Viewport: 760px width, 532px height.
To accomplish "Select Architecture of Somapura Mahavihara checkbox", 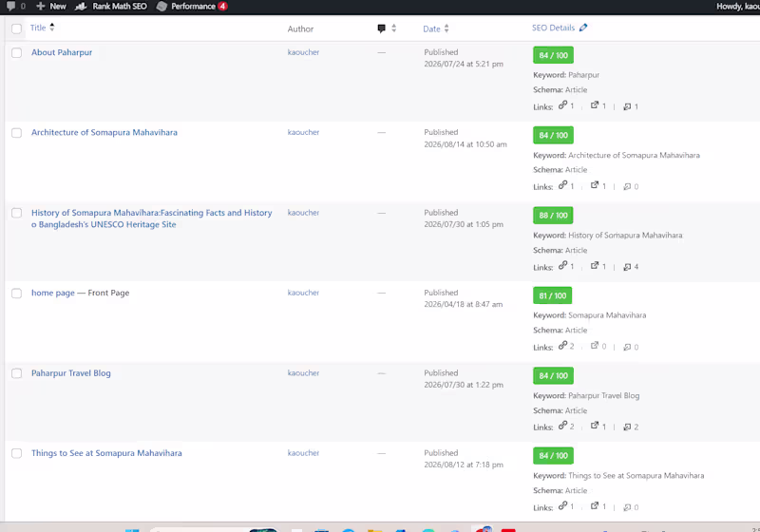I will [x=16, y=133].
